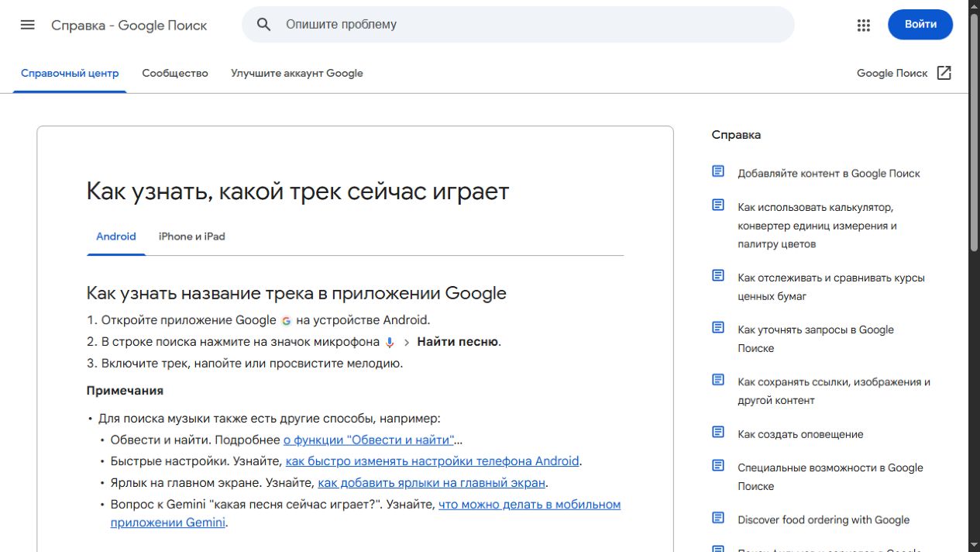Open что можно делать в приложении Gemini link

[x=366, y=513]
